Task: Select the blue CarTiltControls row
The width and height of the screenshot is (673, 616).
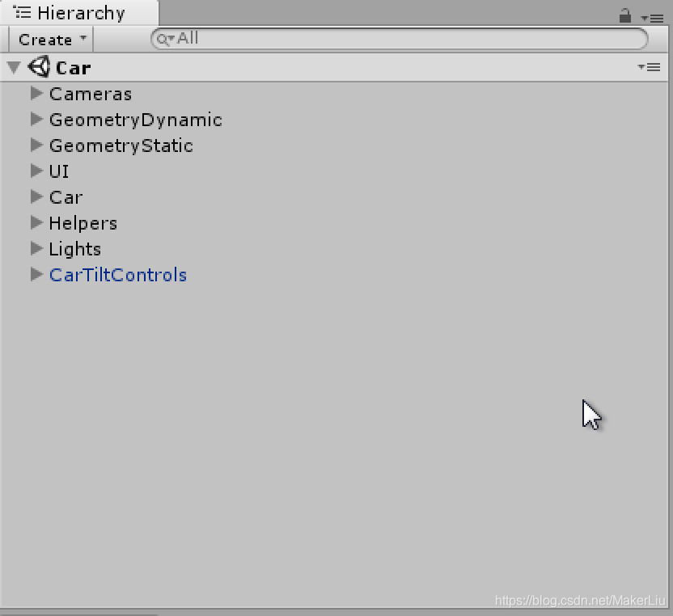Action: pos(334,275)
